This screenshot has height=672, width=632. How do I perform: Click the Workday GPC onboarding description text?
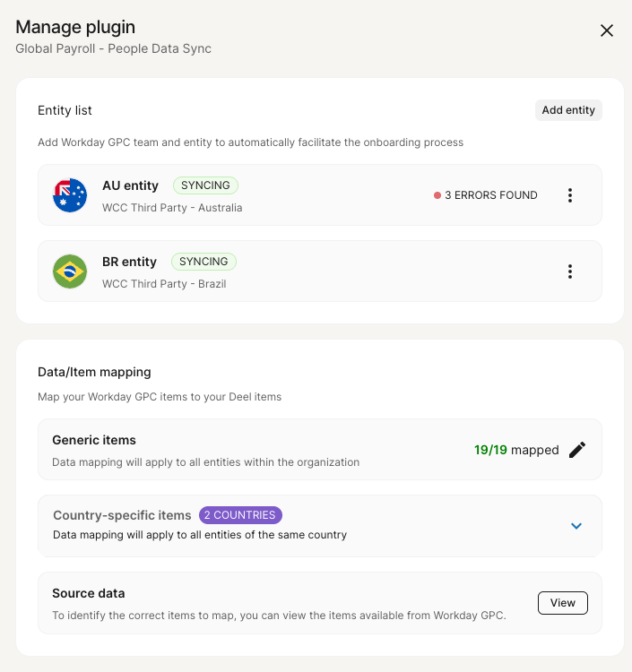click(x=251, y=142)
